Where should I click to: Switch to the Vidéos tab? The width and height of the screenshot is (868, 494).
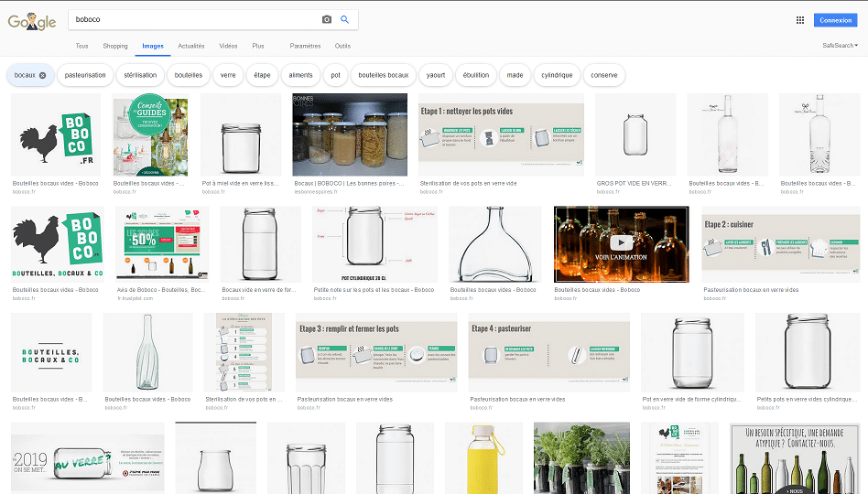tap(228, 46)
